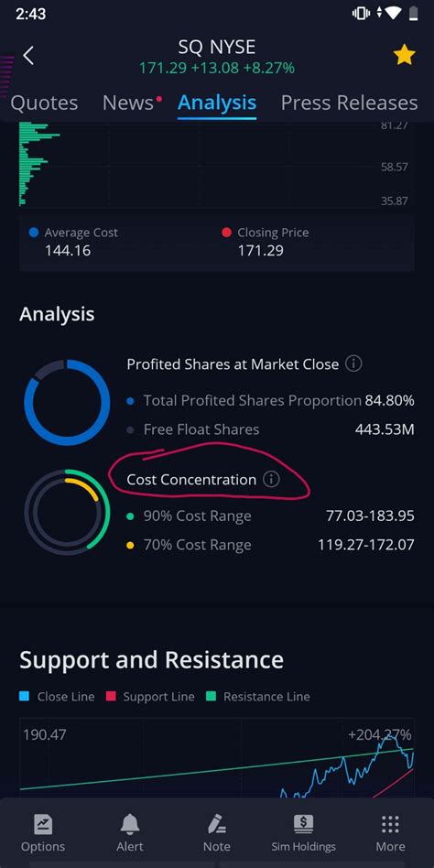434x868 pixels.
Task: Toggle the Close Line legend
Action: [x=57, y=697]
